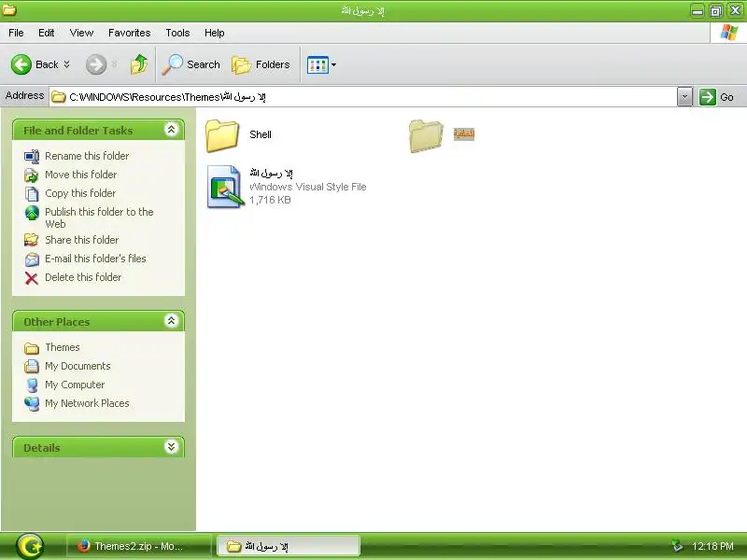Click Move this folder link
This screenshot has height=560, width=747.
point(81,175)
